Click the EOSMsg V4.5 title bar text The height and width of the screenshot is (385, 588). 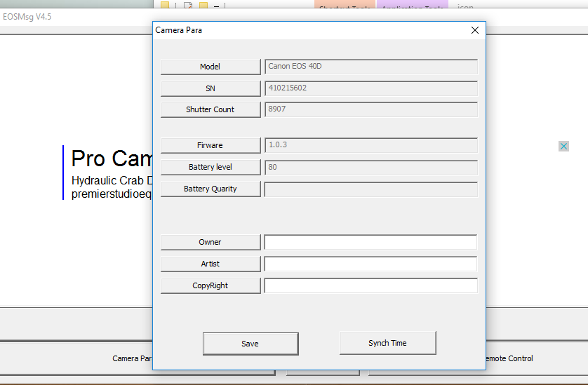tap(27, 17)
